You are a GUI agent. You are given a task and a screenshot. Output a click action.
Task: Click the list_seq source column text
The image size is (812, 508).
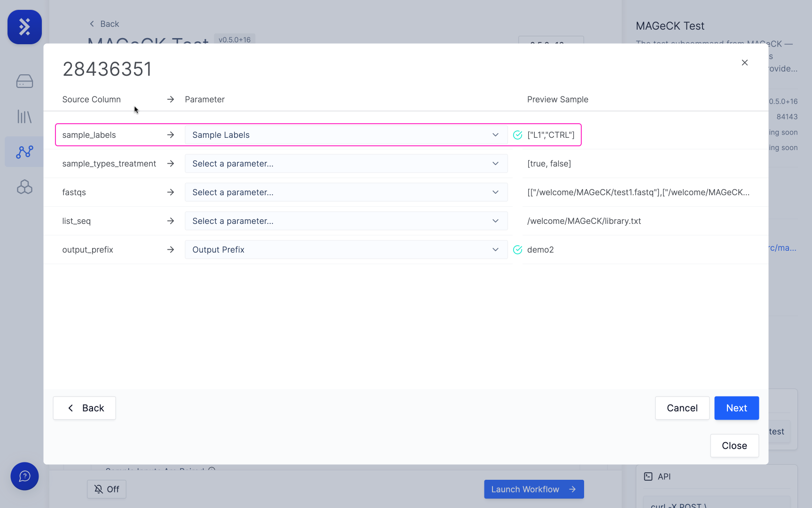point(77,221)
